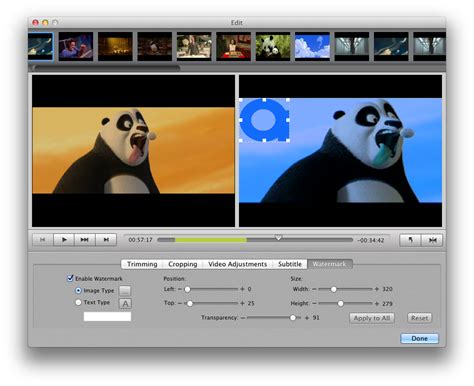Increase Width with plus
474x386 pixels.
[377, 289]
